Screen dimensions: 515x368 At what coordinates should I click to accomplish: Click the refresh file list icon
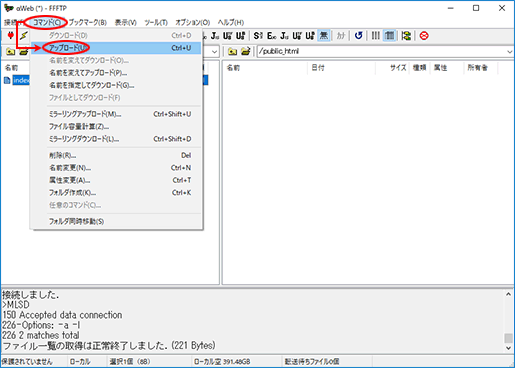359,35
